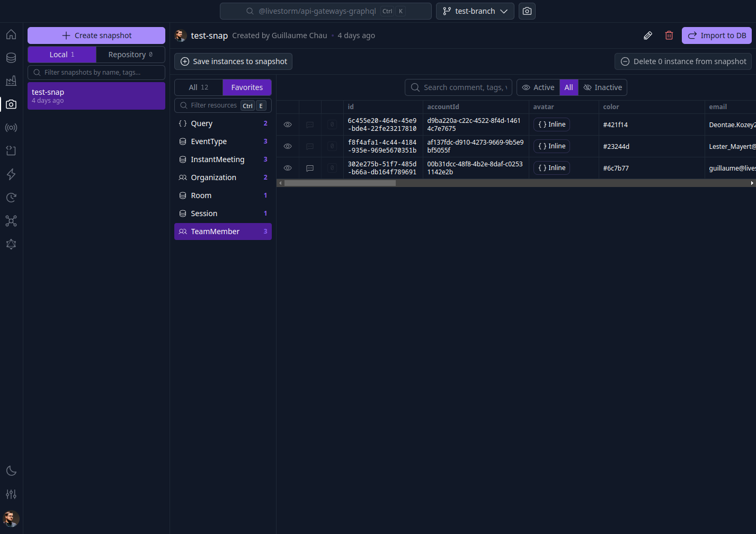
Task: Click tag count badge in #421f14 row
Action: 332,125
